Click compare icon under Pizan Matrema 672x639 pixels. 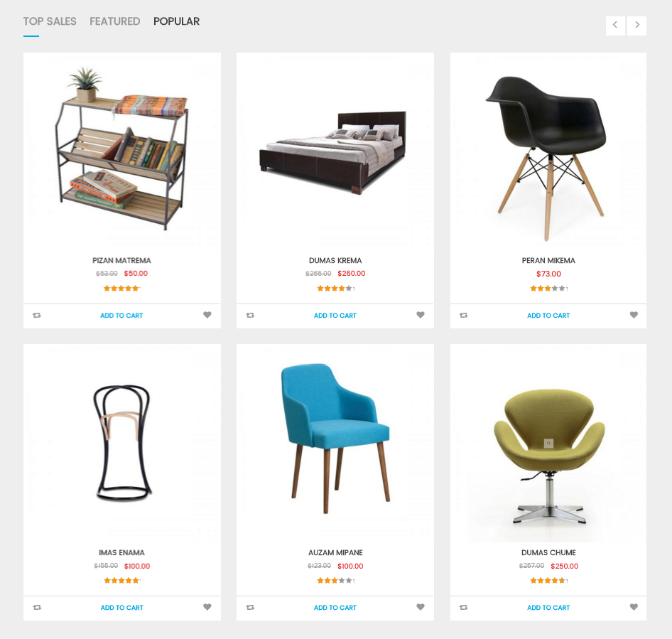37,315
